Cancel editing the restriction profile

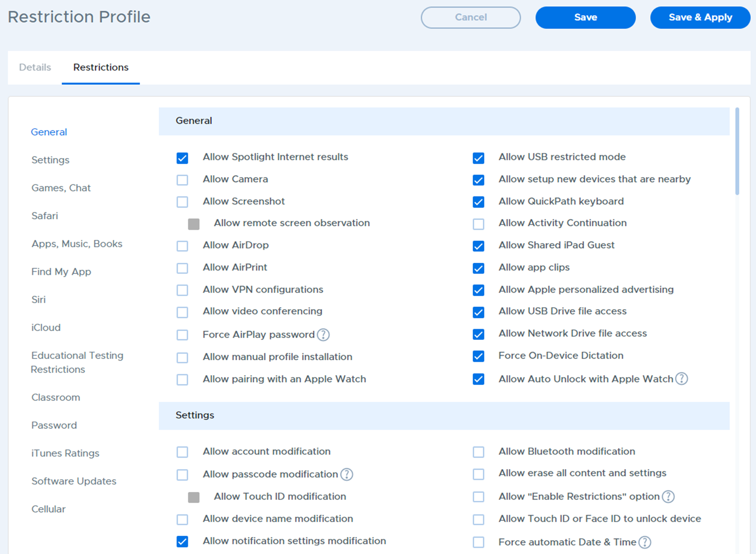471,17
